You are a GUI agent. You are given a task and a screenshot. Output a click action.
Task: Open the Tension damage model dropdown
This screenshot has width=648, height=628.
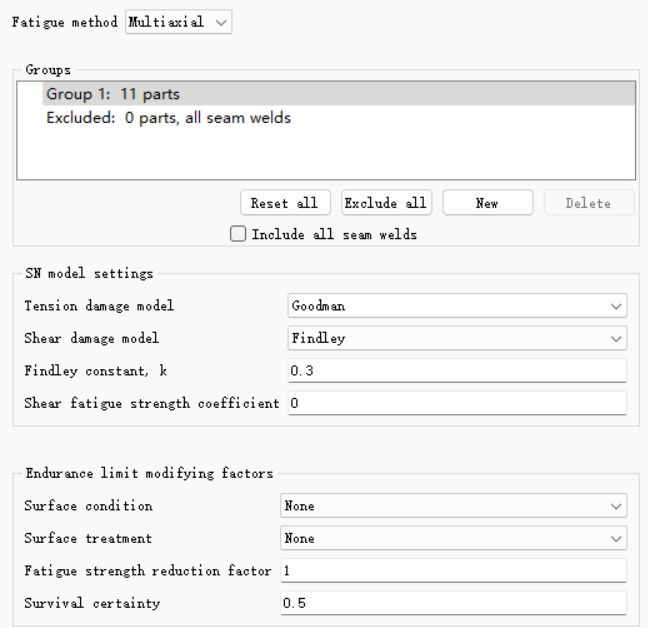pos(457,306)
